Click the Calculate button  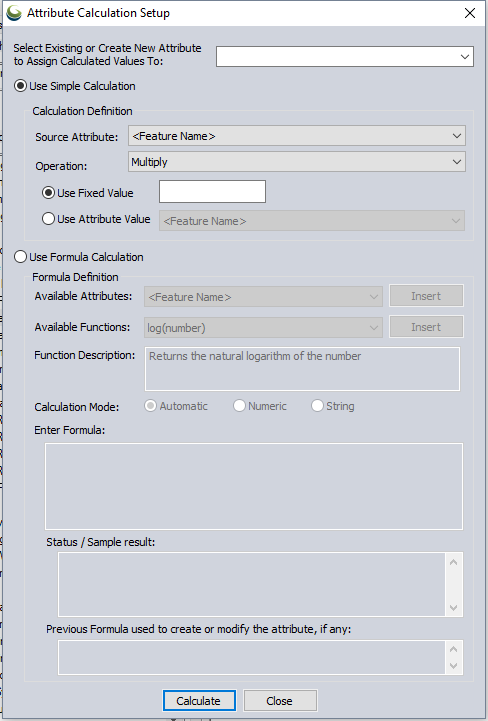(x=199, y=701)
